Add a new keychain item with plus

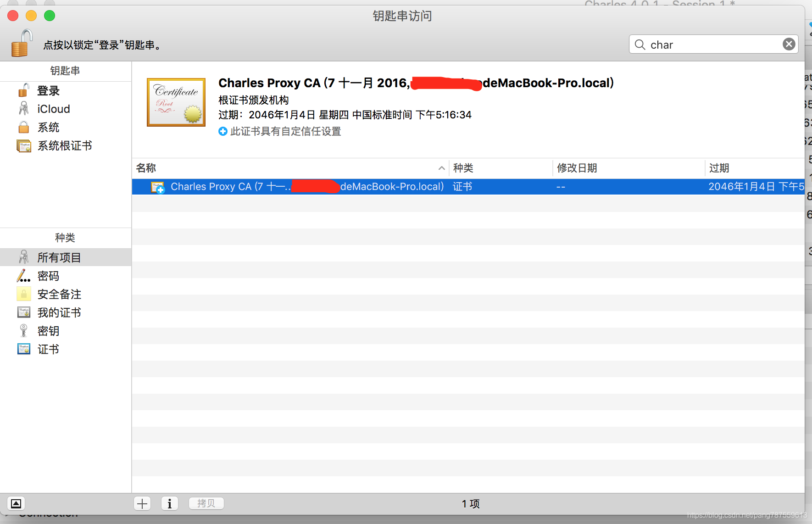(x=142, y=504)
